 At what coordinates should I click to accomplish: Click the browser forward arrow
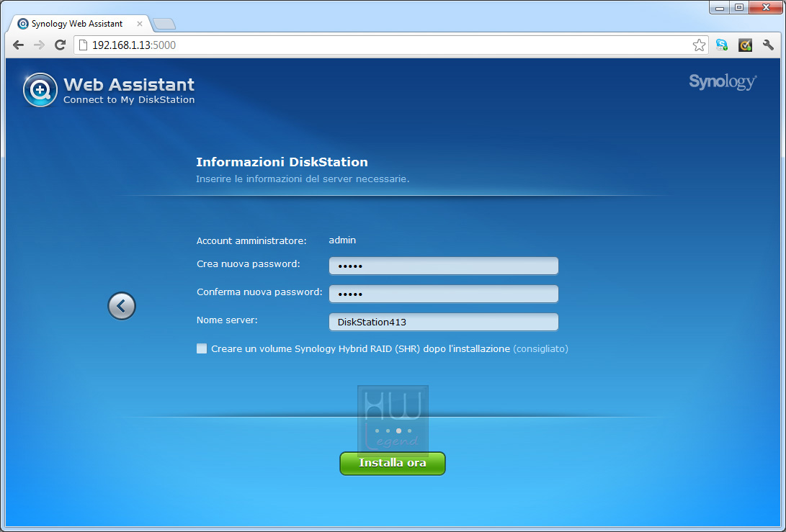(39, 45)
